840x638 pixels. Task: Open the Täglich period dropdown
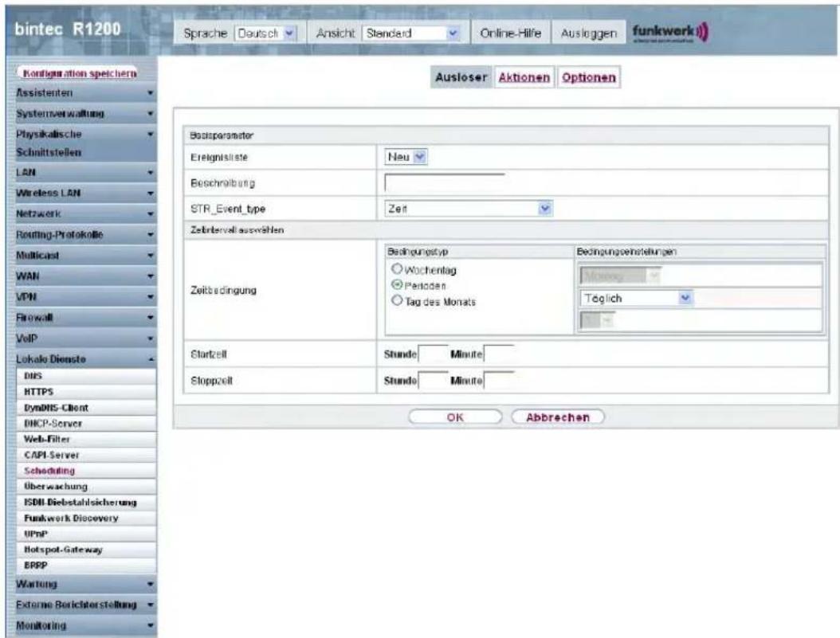[637, 298]
